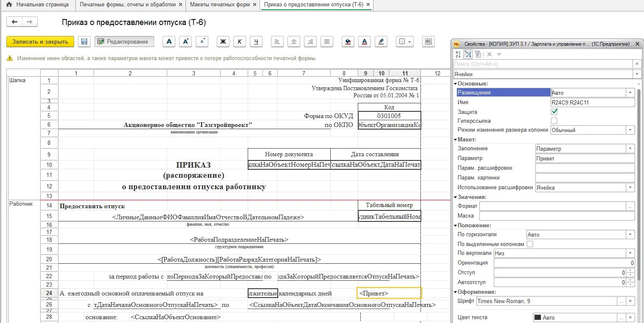644x323 pixels.
Task: Open the По горизонтали alignment dropdown
Action: pos(630,235)
